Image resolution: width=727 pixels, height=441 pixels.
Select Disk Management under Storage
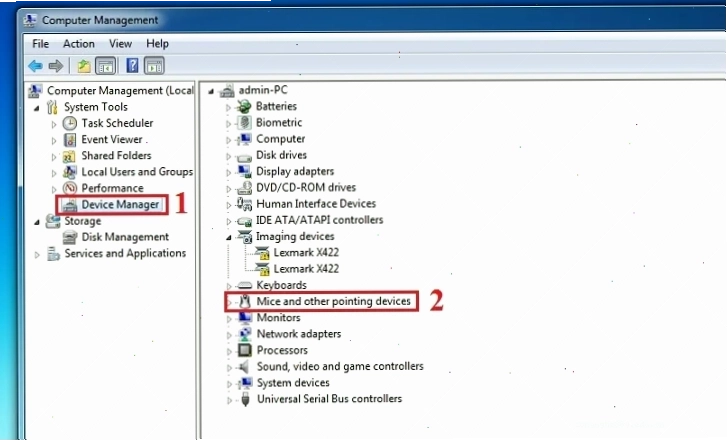[x=125, y=237]
